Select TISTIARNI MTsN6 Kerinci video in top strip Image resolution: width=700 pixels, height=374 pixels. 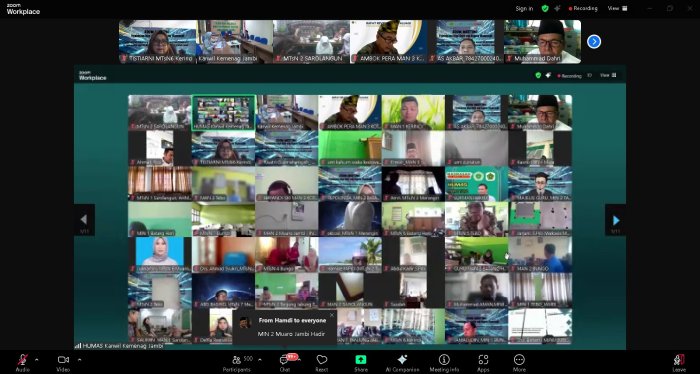[157, 42]
